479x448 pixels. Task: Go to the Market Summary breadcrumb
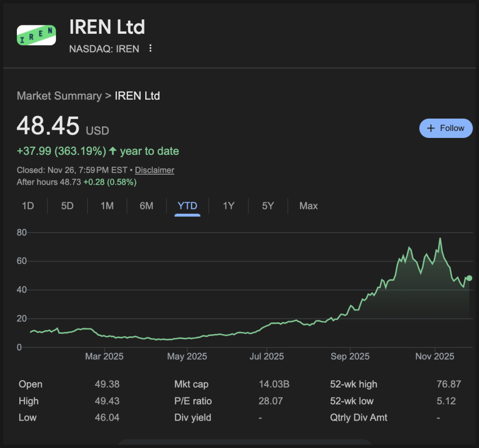[x=60, y=96]
